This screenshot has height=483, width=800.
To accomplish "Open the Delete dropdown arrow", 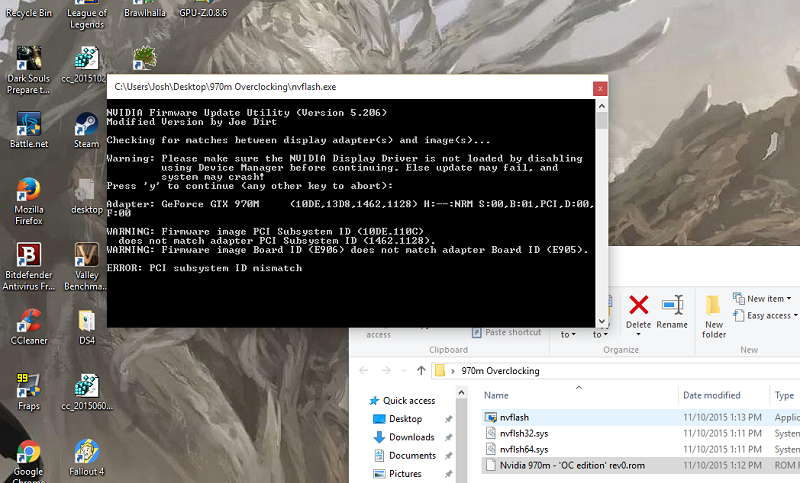I will pyautogui.click(x=638, y=335).
